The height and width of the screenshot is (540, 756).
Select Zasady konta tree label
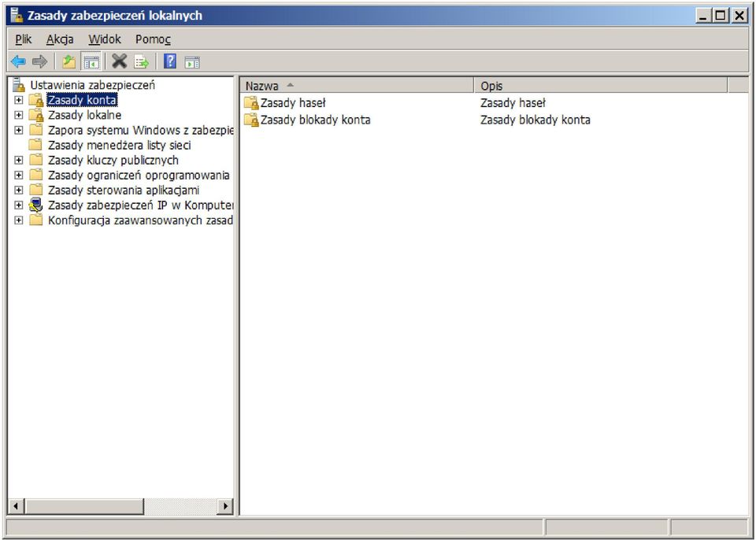tap(82, 100)
